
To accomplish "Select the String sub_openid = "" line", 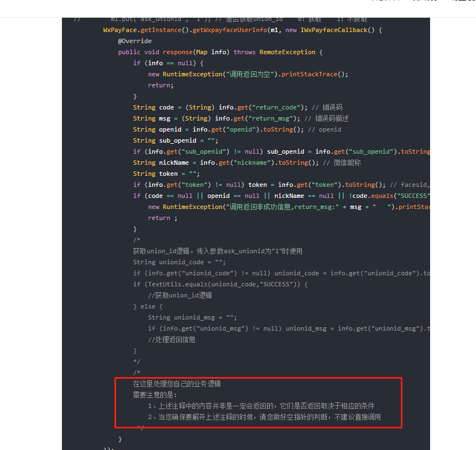I will 175,140.
